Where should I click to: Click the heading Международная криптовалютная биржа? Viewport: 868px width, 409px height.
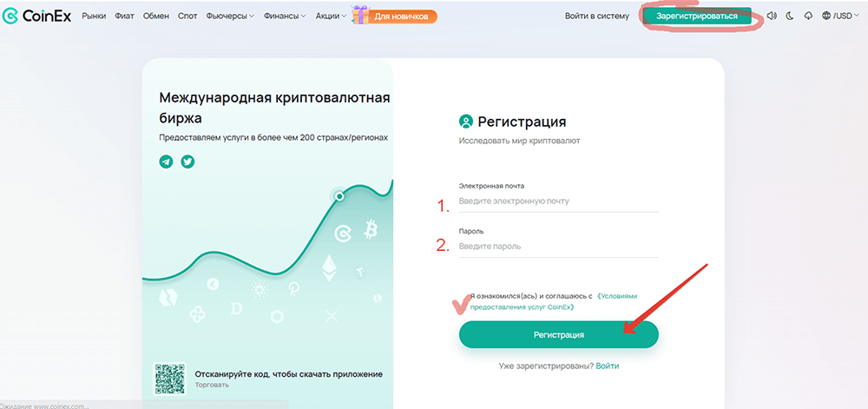click(x=274, y=108)
